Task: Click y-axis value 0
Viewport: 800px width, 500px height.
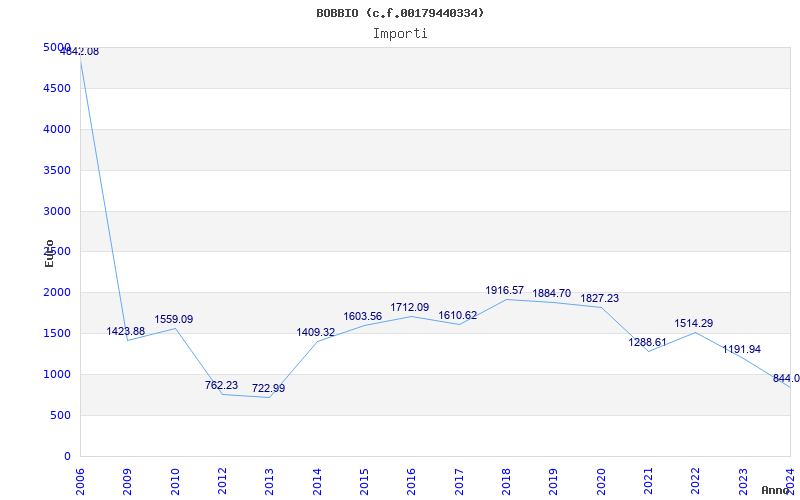Action: coord(67,456)
